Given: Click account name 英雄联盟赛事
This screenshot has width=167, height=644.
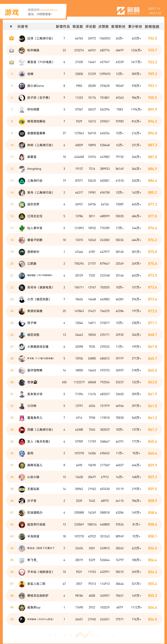Looking at the screenshot, I should point(36,133).
